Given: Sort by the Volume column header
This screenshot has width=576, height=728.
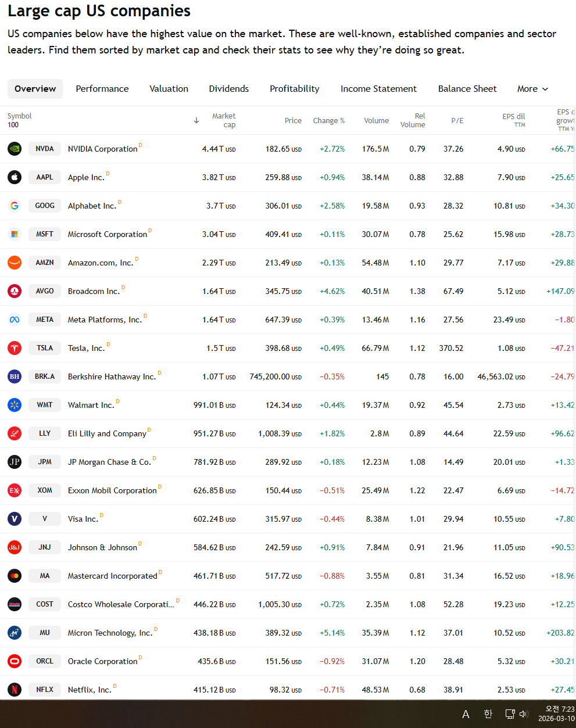Looking at the screenshot, I should tap(377, 121).
